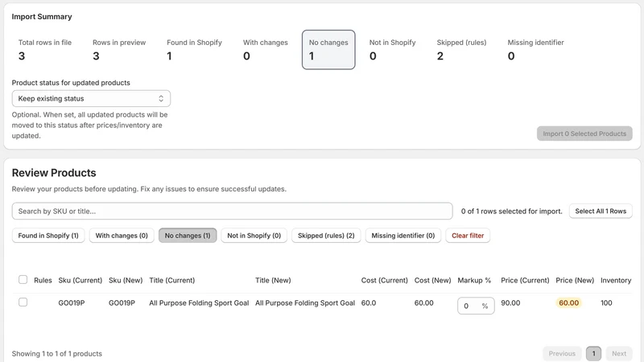
Task: Click the Not in Shopify summary card
Action: click(x=392, y=50)
